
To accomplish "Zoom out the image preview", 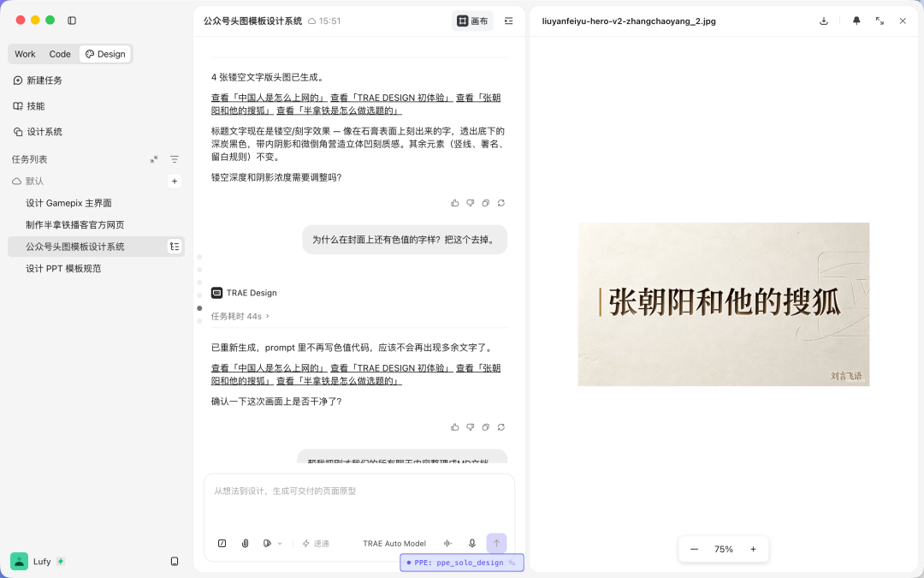I will click(694, 549).
